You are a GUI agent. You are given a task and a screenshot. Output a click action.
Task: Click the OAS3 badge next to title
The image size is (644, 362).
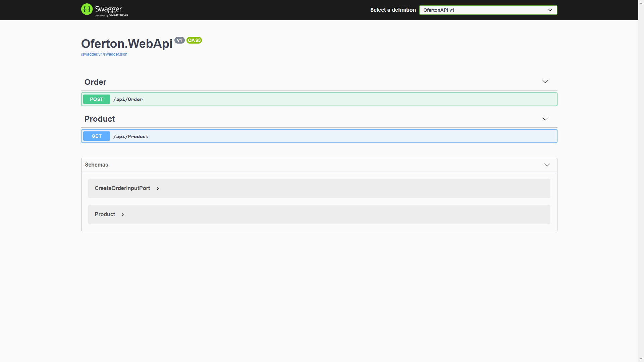pyautogui.click(x=194, y=40)
